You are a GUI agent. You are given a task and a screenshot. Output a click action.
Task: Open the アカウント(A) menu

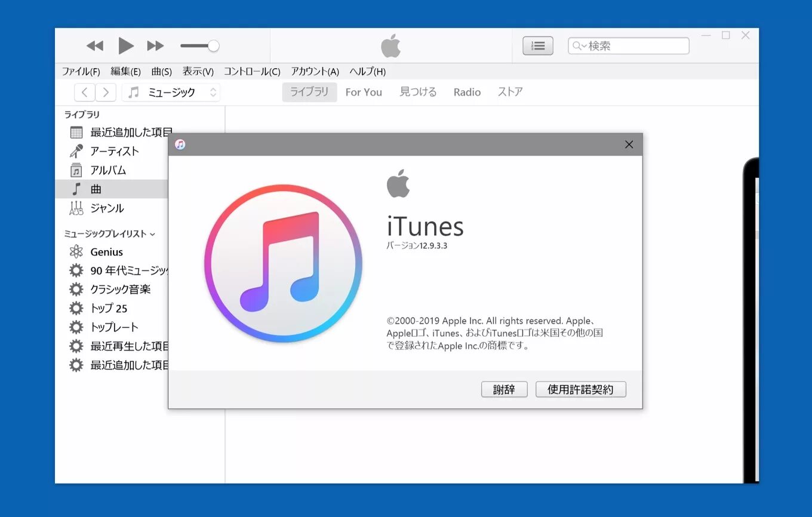[x=315, y=72]
